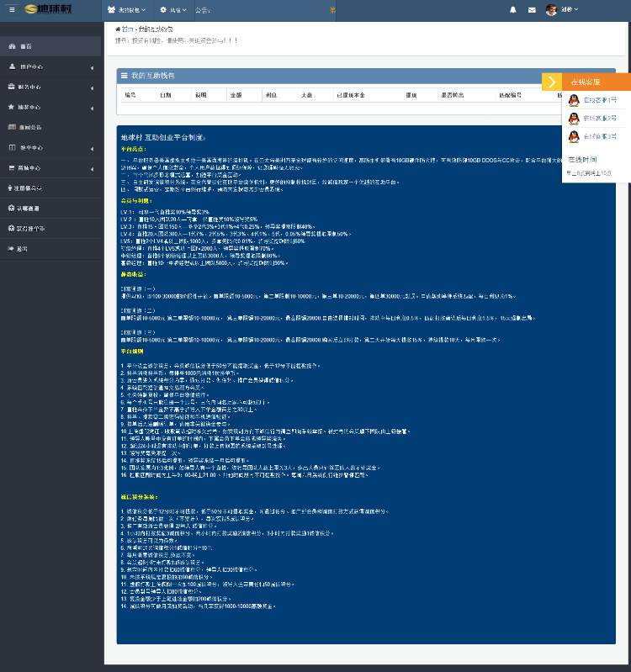This screenshot has height=672, width=631.
Task: Select 新闻公告 in the sidebar menu
Action: click(29, 127)
